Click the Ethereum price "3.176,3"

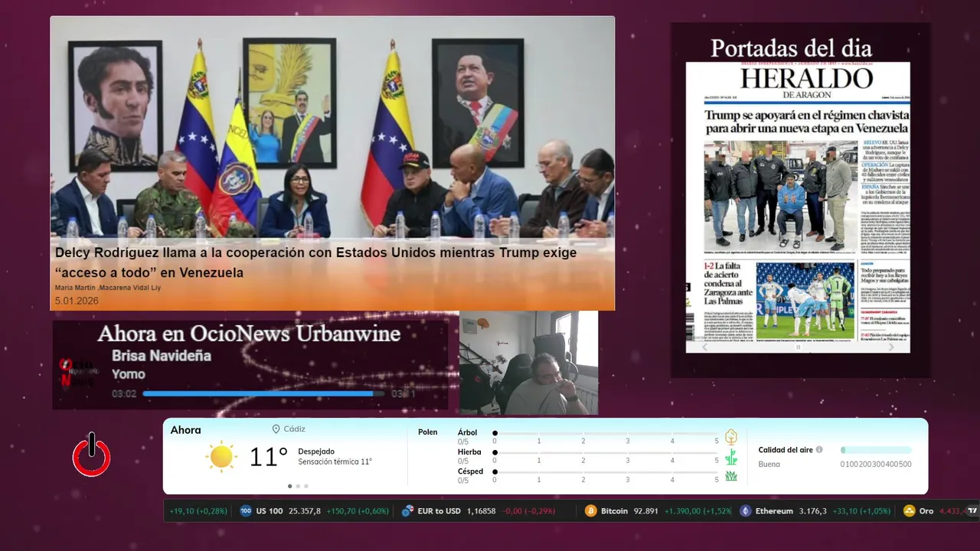pos(813,510)
